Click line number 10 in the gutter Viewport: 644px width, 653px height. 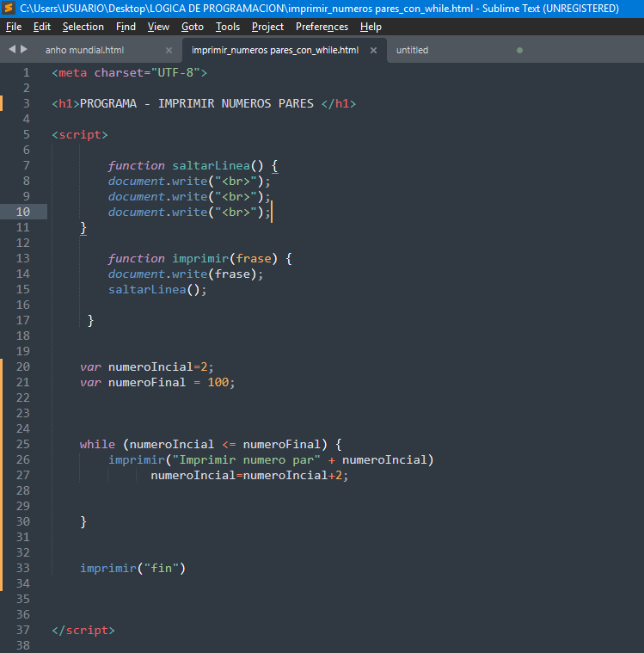(23, 212)
